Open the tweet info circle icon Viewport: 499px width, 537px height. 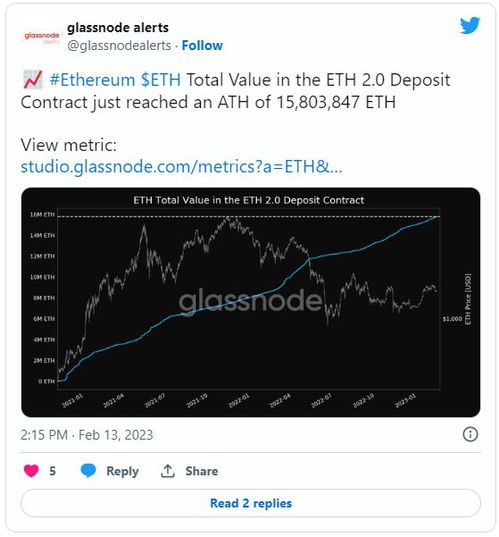(470, 434)
